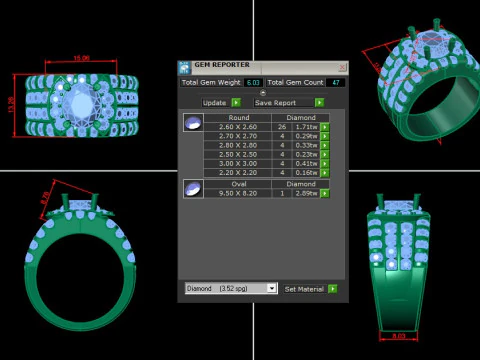Collapse panel using the small up-arrow circle

click(263, 93)
